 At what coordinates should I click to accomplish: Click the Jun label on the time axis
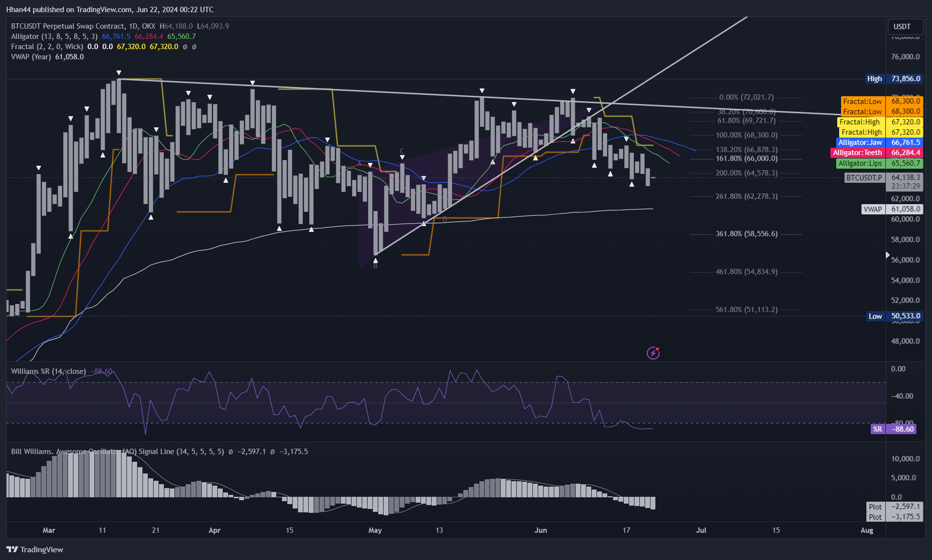(x=541, y=530)
